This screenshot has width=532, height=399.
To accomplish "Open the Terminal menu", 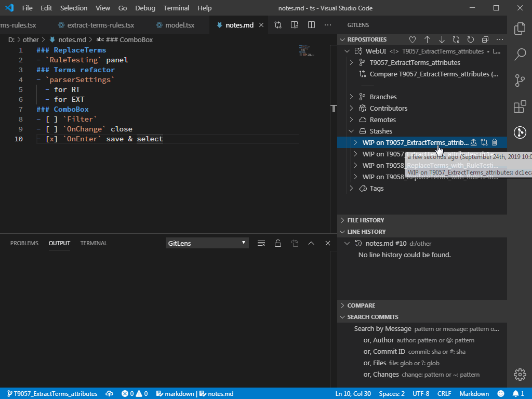I will tap(177, 8).
